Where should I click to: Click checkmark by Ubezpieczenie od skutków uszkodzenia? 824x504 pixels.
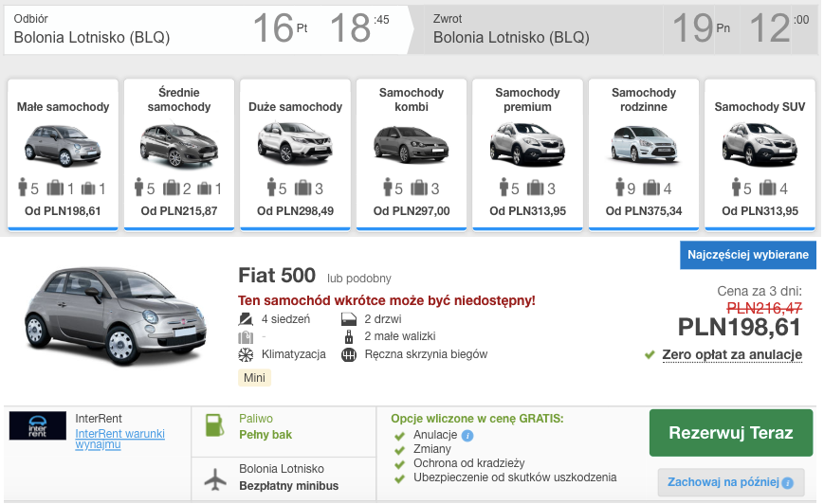(x=400, y=478)
